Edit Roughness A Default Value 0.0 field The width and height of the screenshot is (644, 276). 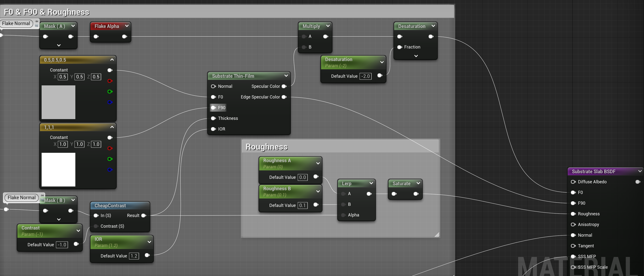pyautogui.click(x=303, y=177)
